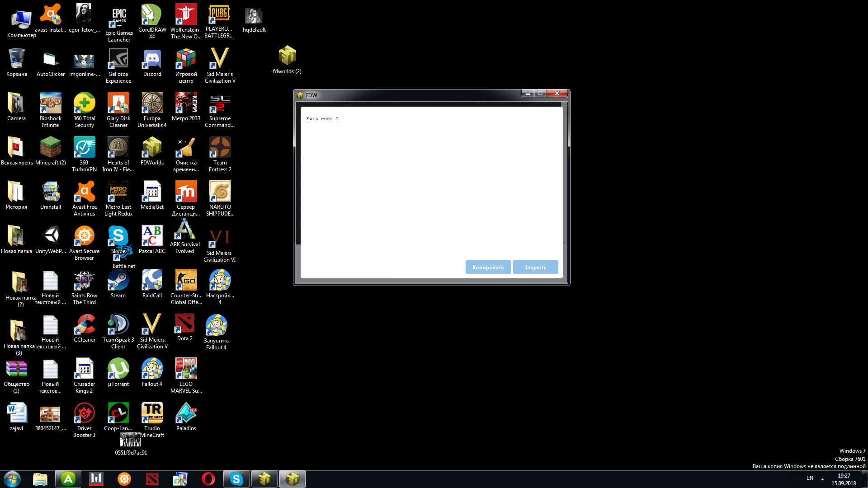
Task: Launch Counter-Strike Global Offensive shortcut
Action: [x=185, y=280]
